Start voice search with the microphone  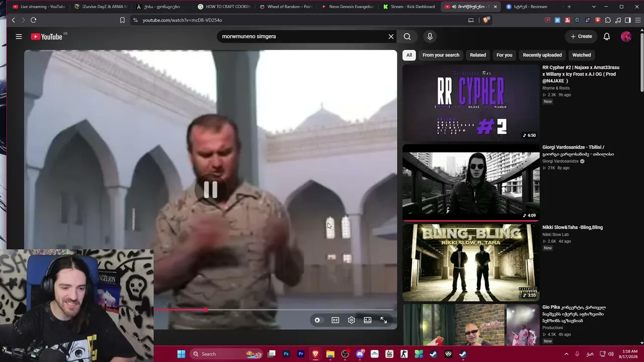point(430,36)
